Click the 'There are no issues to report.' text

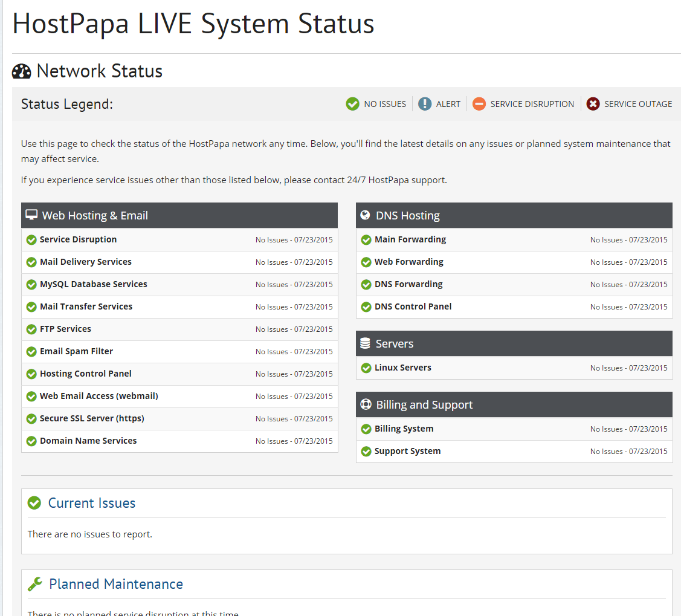tap(90, 534)
